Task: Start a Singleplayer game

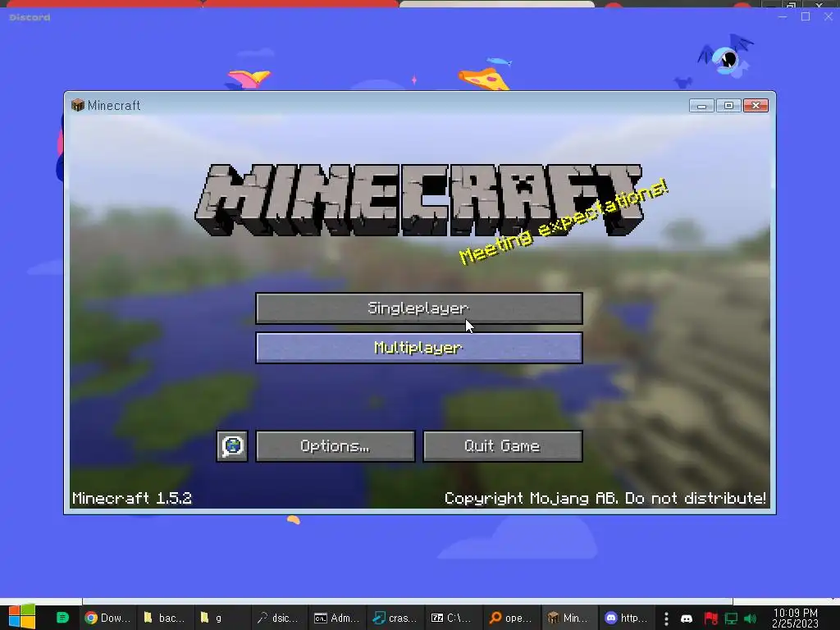Action: (x=419, y=308)
